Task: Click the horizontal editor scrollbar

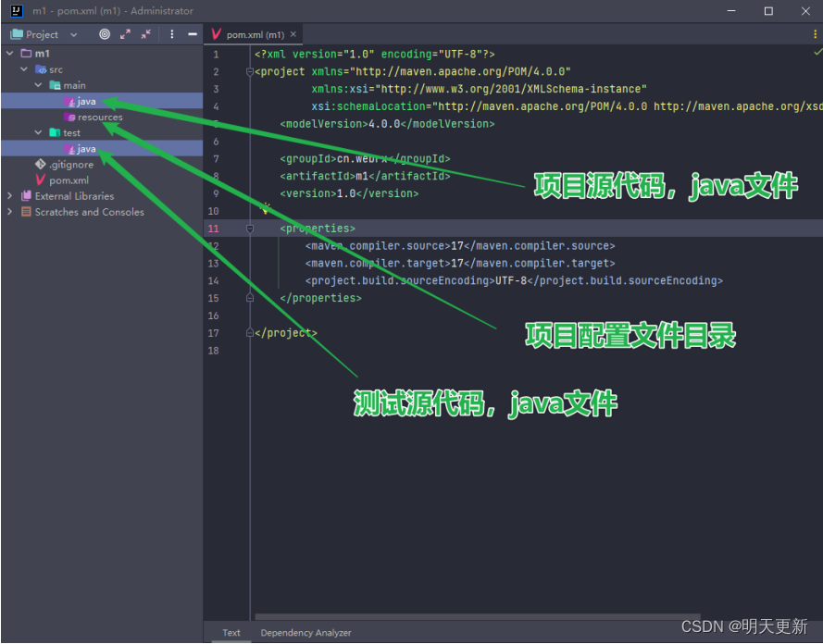Action: (x=477, y=617)
